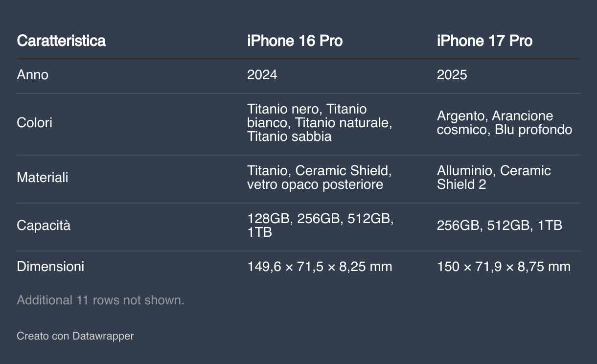This screenshot has height=364, width=597.
Task: Click the 150 × 71,9 dimensions cell
Action: (504, 267)
